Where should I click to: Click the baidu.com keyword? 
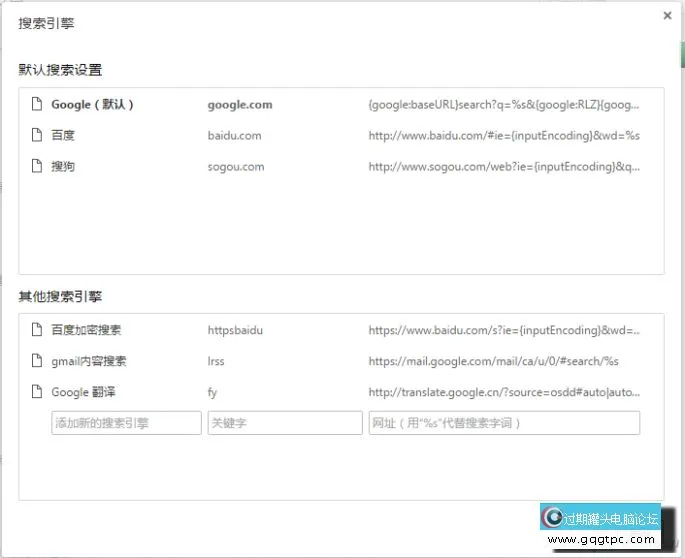click(234, 135)
